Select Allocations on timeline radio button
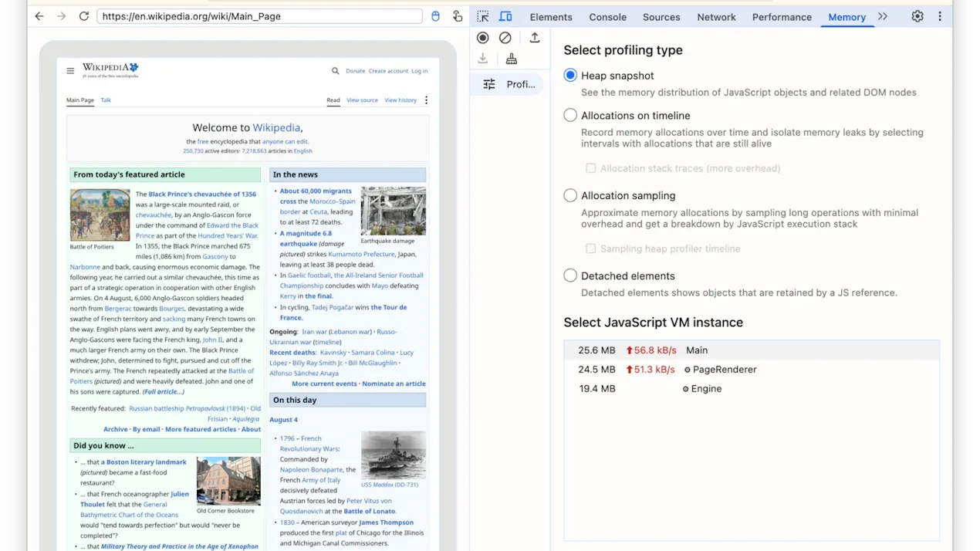The image size is (980, 551). click(x=570, y=115)
